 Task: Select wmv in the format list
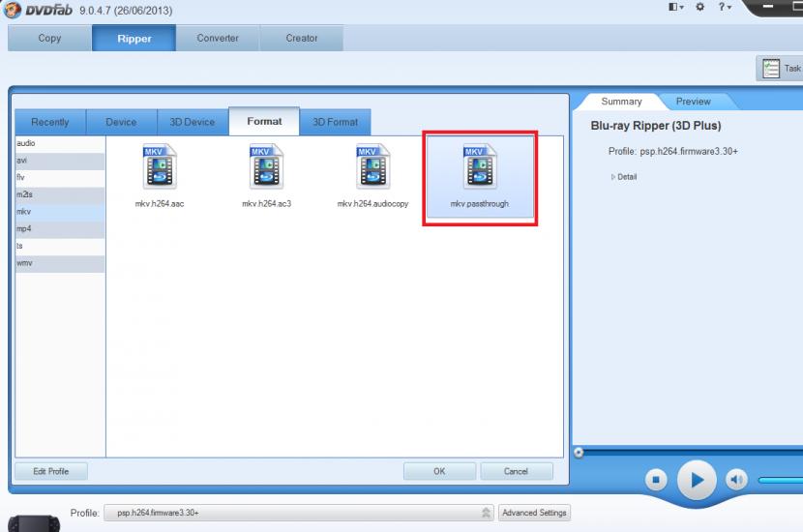point(60,263)
